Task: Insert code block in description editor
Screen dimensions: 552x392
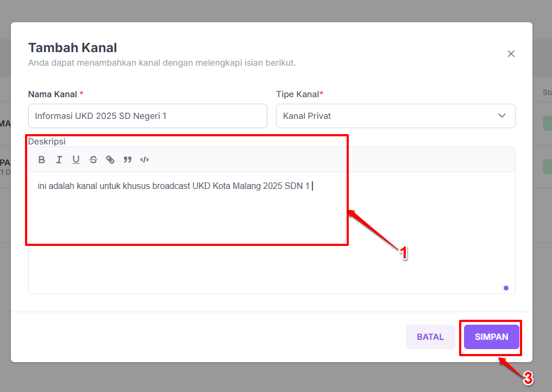Action: tap(145, 160)
